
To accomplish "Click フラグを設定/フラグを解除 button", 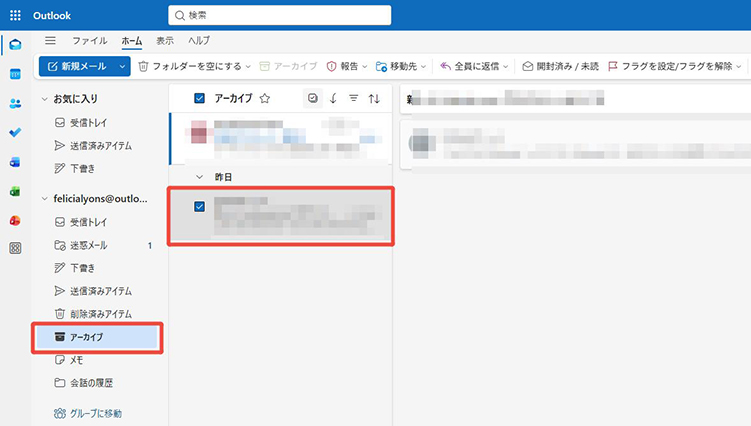I will (x=670, y=66).
